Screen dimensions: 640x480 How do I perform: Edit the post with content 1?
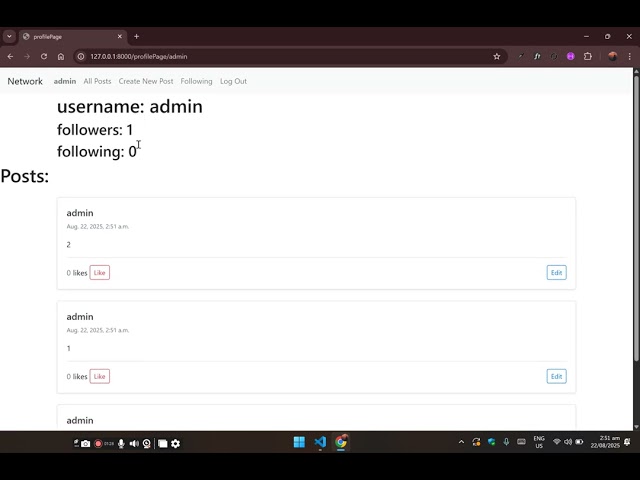click(557, 376)
